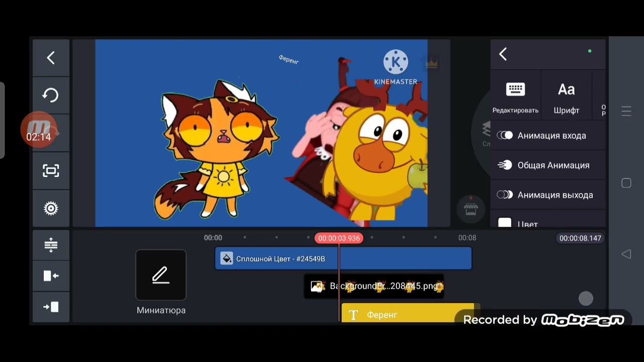Close the text options panel with back arrow

pos(503,54)
